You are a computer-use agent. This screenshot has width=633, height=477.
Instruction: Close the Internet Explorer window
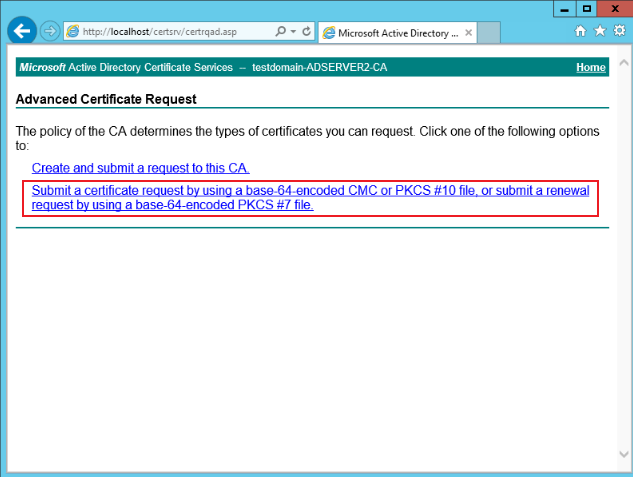614,9
